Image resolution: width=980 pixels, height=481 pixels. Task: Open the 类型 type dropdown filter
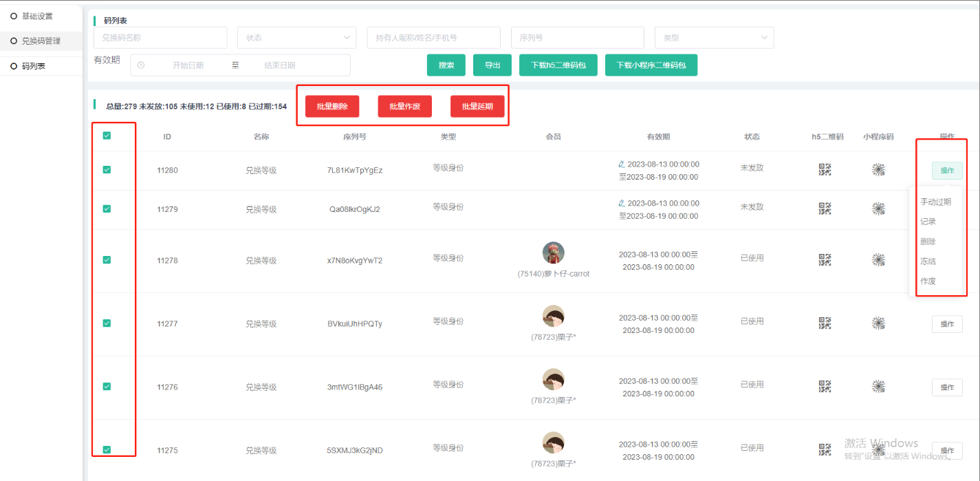click(x=714, y=38)
